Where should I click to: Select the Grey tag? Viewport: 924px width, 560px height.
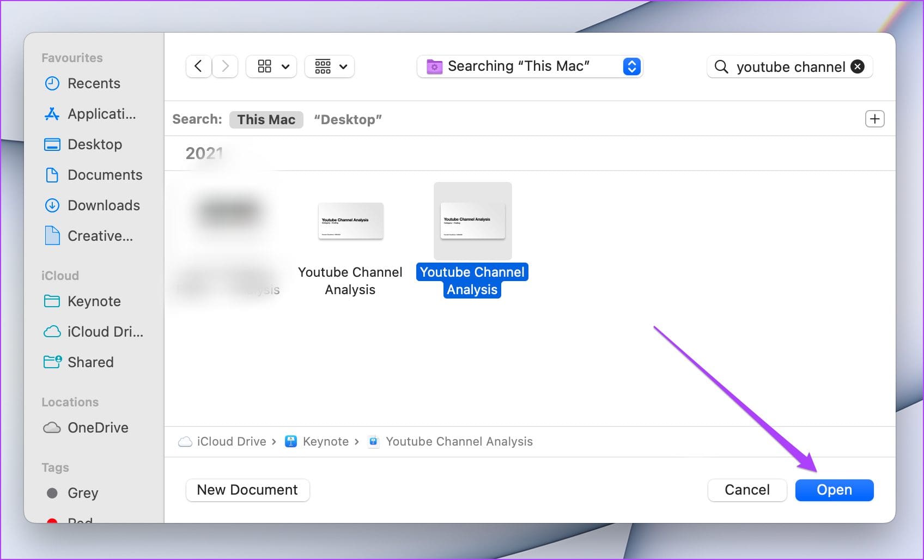(82, 493)
